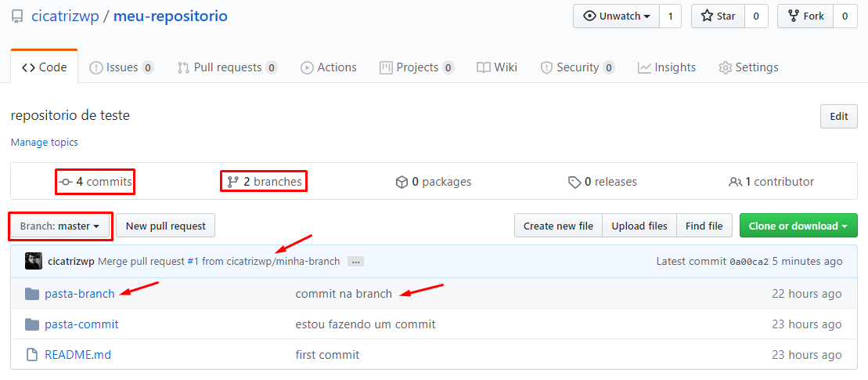Star this repository
This screenshot has height=380, width=868.
(x=718, y=16)
